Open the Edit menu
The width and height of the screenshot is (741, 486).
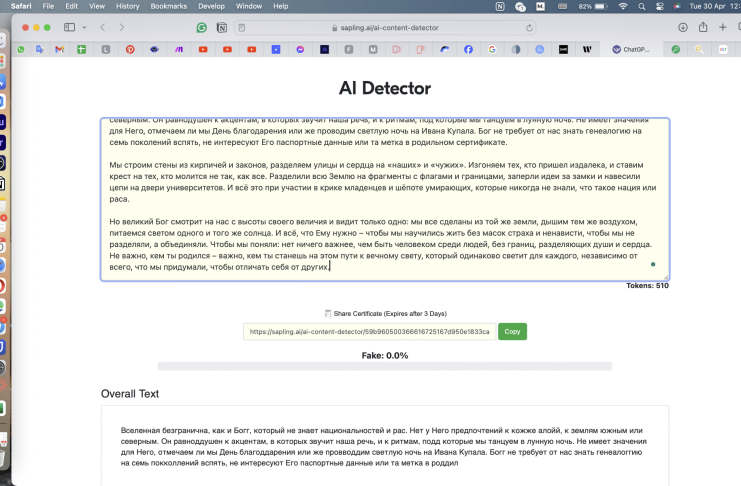(x=71, y=6)
